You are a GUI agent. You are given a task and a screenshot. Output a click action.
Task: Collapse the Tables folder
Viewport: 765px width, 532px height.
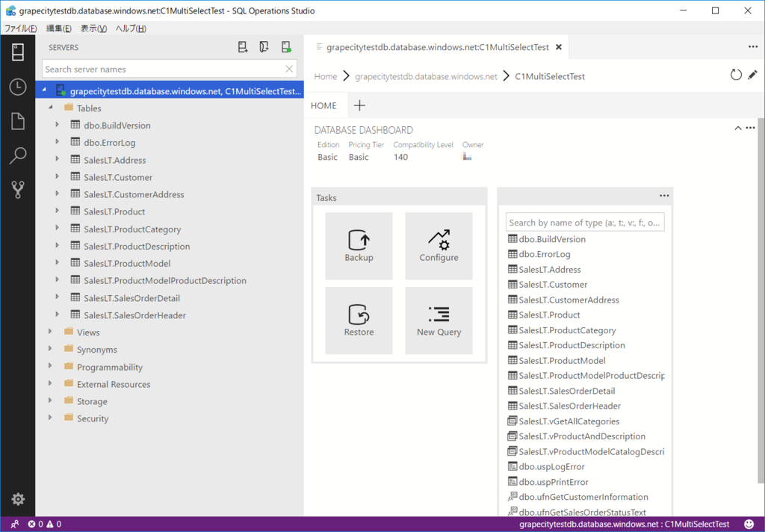point(51,107)
